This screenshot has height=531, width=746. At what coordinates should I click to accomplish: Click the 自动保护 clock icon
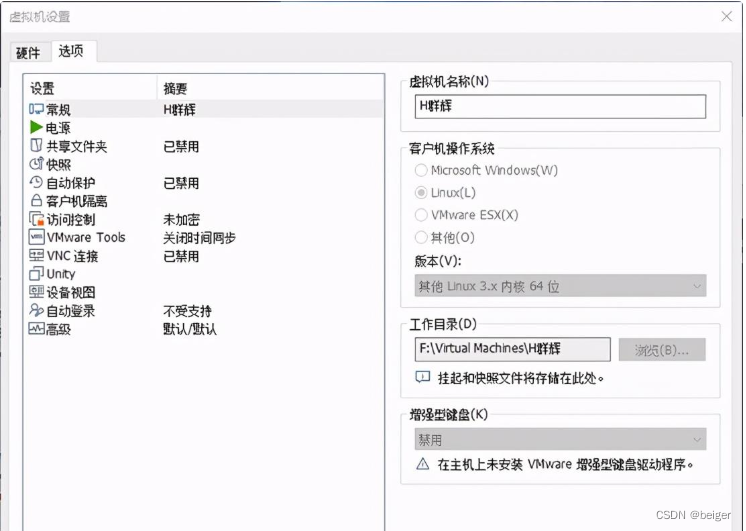(x=36, y=182)
